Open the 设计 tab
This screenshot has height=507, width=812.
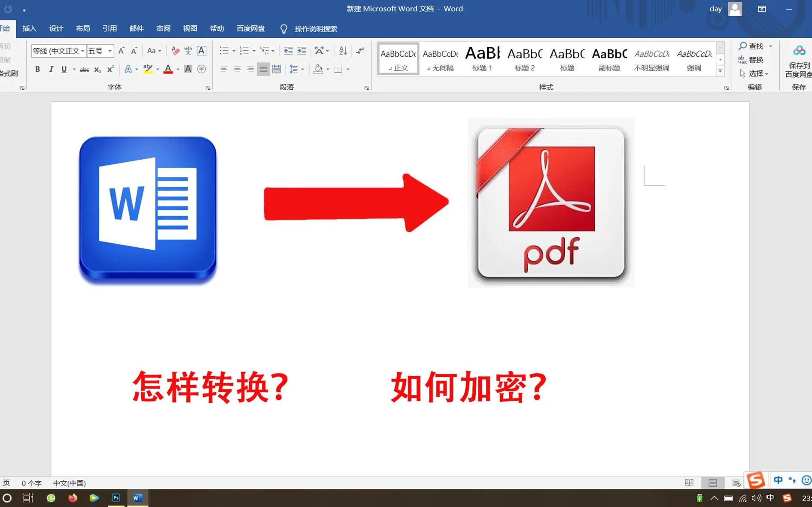click(x=56, y=29)
